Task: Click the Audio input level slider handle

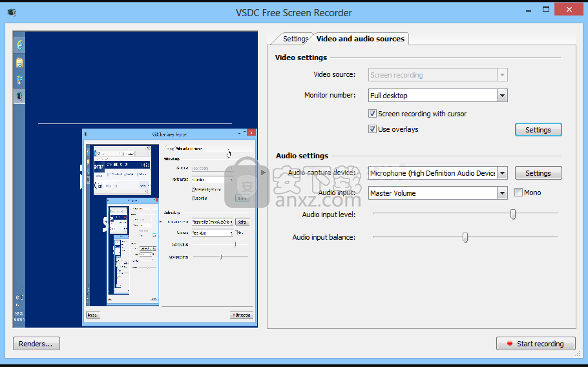Action: (513, 214)
